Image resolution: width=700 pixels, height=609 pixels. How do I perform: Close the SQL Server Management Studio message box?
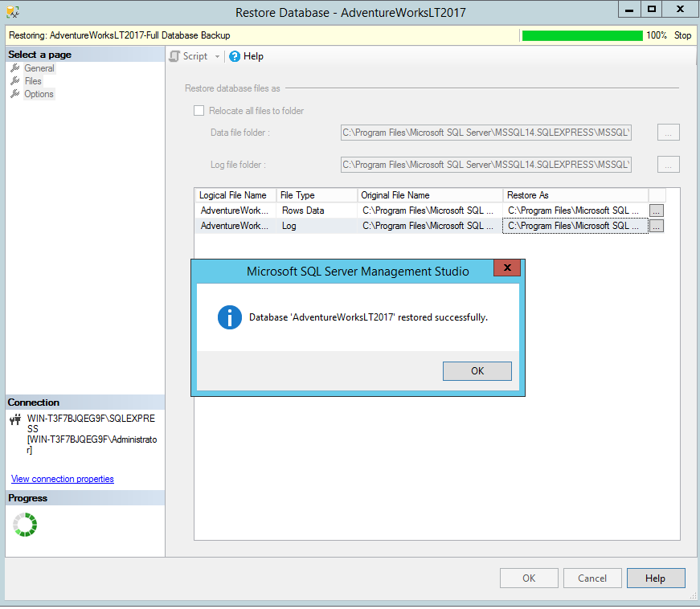507,268
